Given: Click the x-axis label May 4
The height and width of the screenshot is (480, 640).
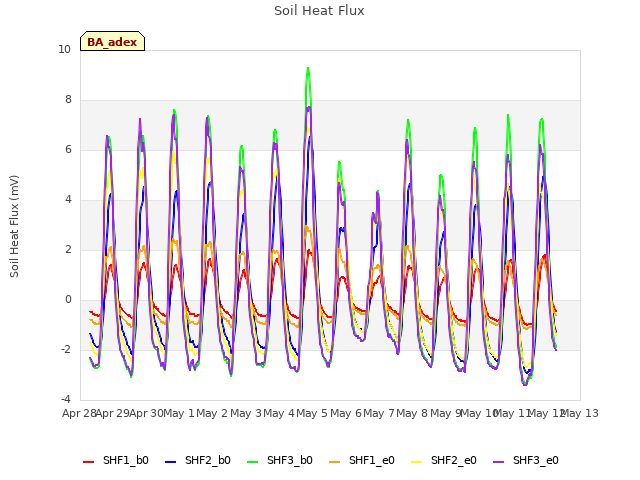Looking at the screenshot, I should click(x=279, y=413).
